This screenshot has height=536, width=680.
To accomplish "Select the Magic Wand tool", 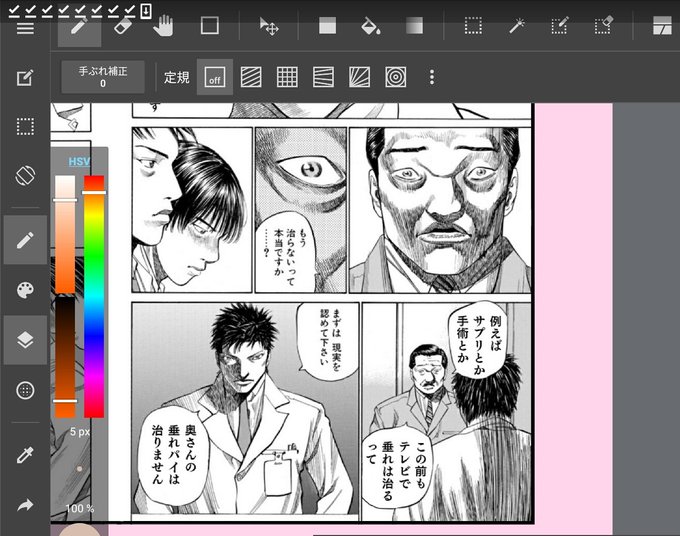I will pos(517,26).
